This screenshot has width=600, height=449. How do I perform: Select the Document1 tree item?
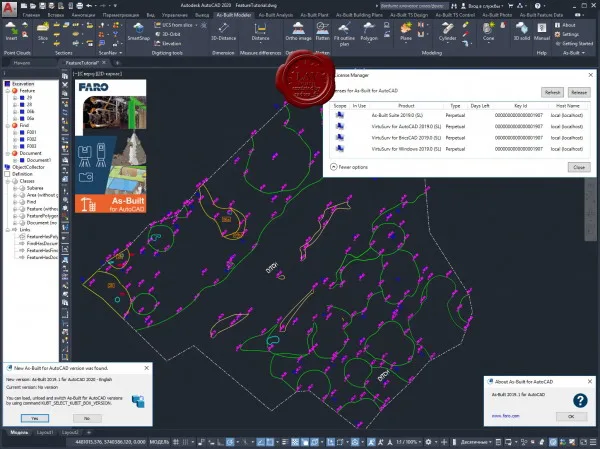click(x=38, y=160)
